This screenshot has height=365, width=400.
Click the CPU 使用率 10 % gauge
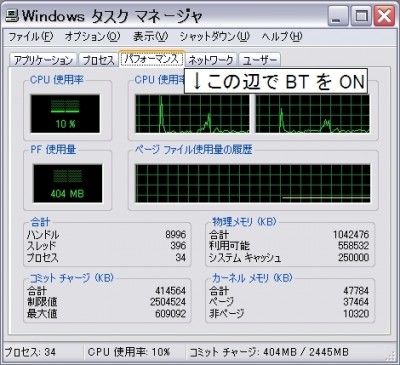coord(65,114)
